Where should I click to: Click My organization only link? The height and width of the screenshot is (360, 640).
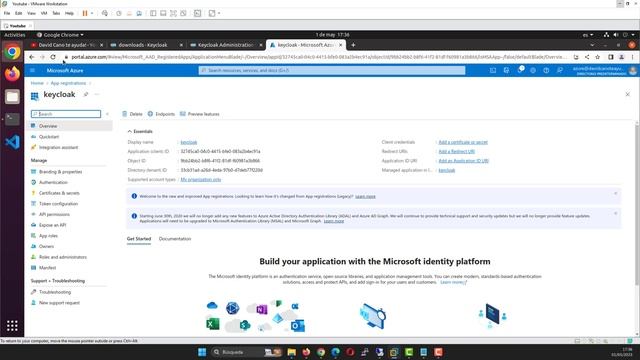(x=200, y=180)
